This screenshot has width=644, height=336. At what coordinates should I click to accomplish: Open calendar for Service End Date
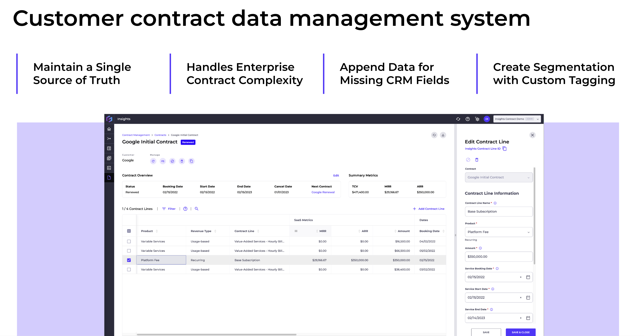coord(528,318)
